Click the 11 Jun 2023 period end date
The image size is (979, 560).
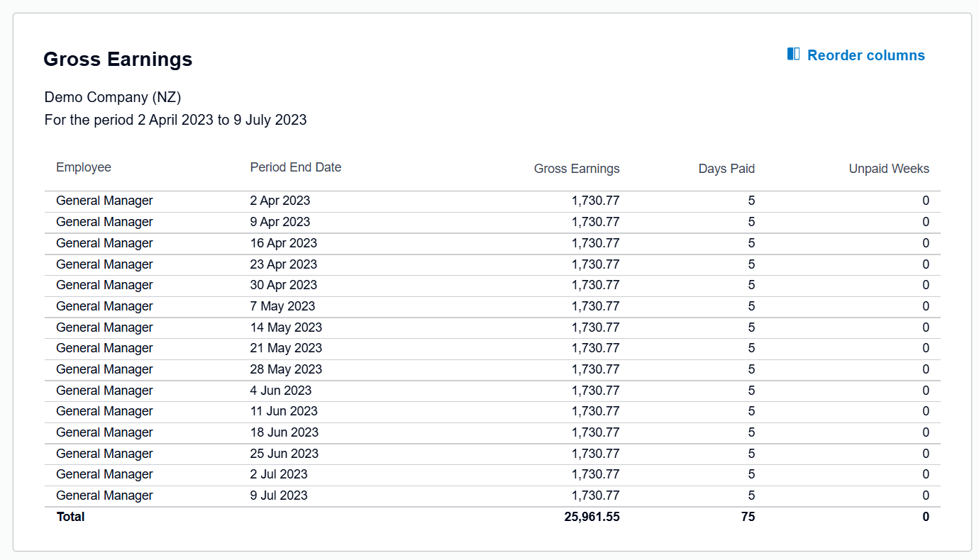(x=284, y=411)
